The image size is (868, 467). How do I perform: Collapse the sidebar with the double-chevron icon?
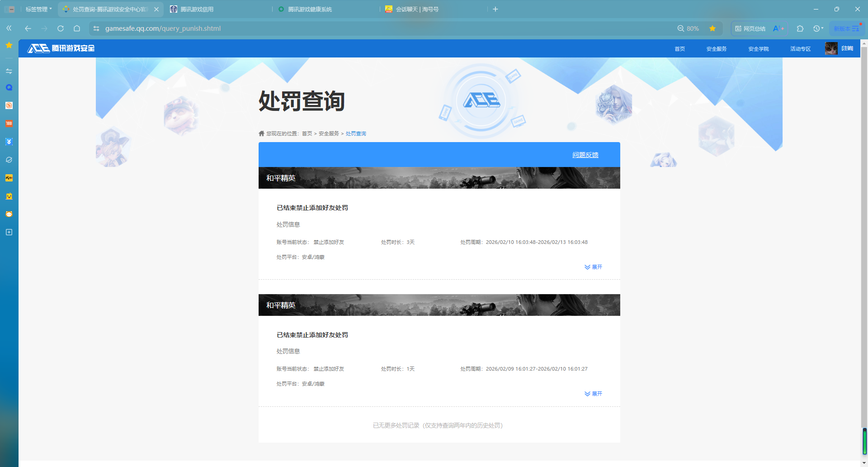[x=9, y=28]
